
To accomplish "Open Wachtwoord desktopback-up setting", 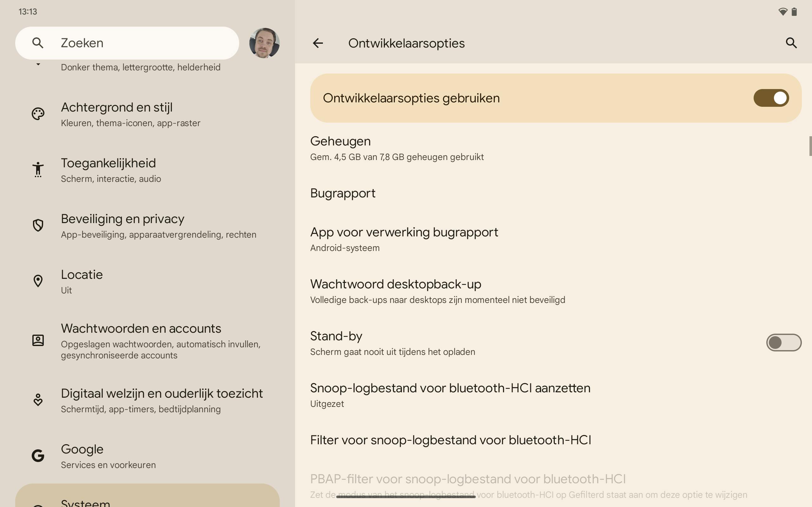I will [x=437, y=291].
